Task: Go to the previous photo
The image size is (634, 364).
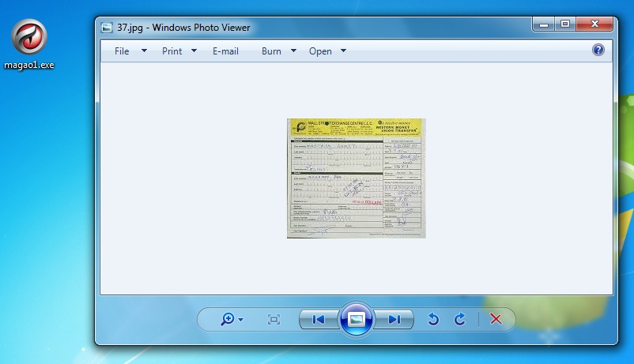Action: tap(319, 320)
